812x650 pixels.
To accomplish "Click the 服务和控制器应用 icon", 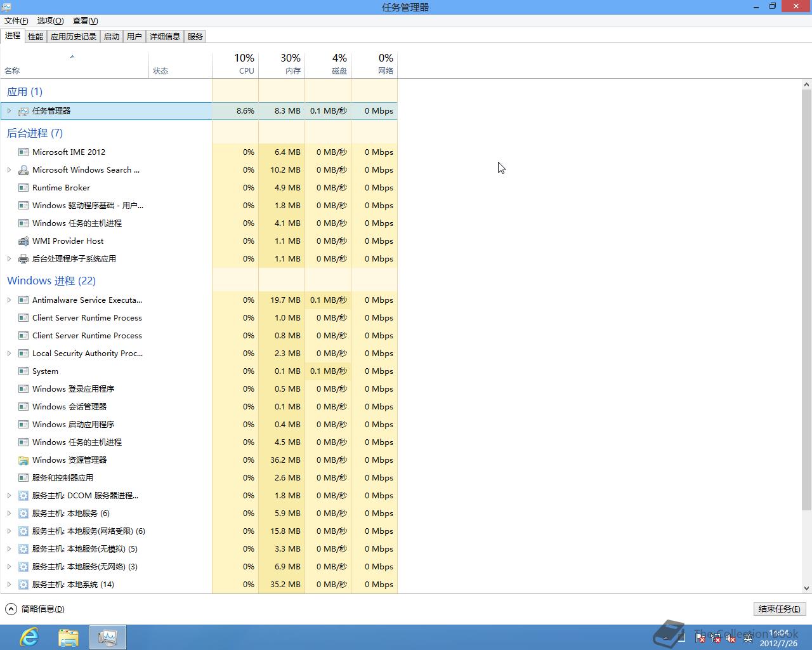I will 23,478.
